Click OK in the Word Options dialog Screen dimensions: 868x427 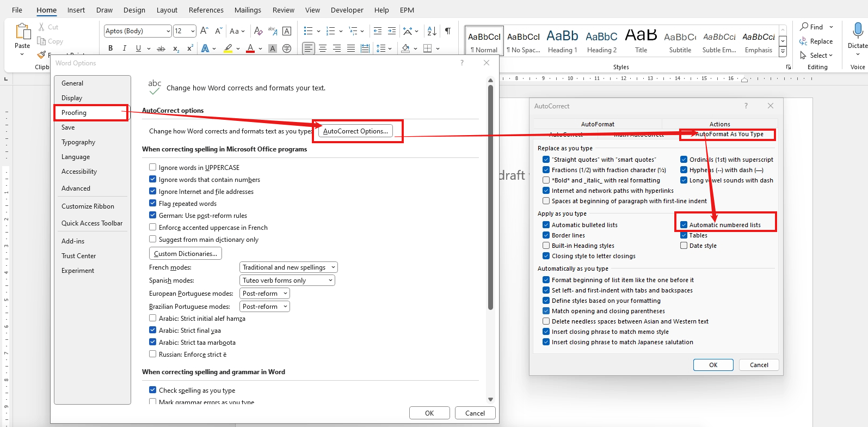pyautogui.click(x=429, y=413)
